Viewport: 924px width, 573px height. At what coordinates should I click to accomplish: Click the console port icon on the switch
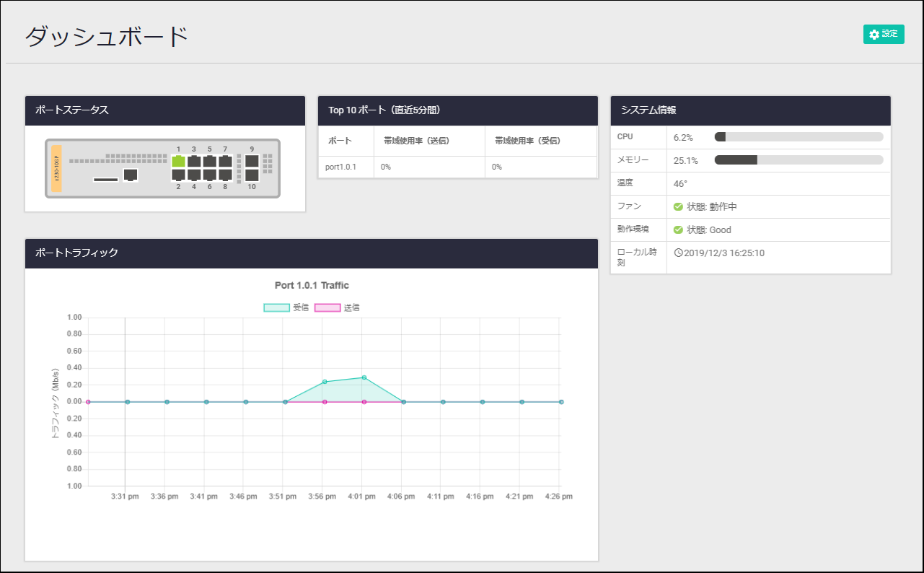(131, 175)
